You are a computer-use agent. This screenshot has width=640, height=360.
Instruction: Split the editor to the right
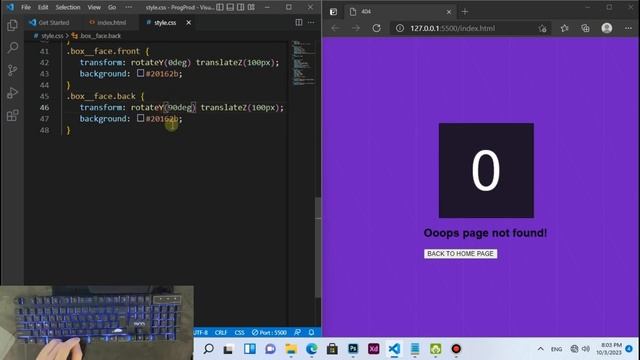(299, 22)
